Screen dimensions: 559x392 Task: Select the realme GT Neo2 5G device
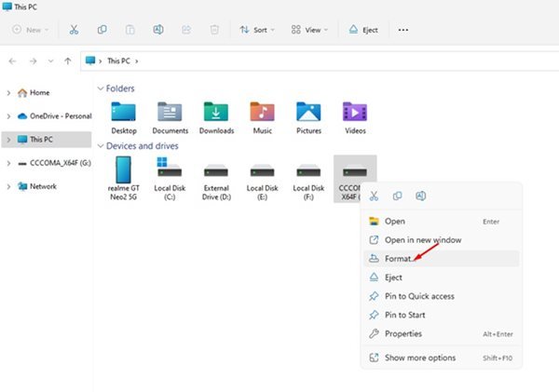pos(124,170)
